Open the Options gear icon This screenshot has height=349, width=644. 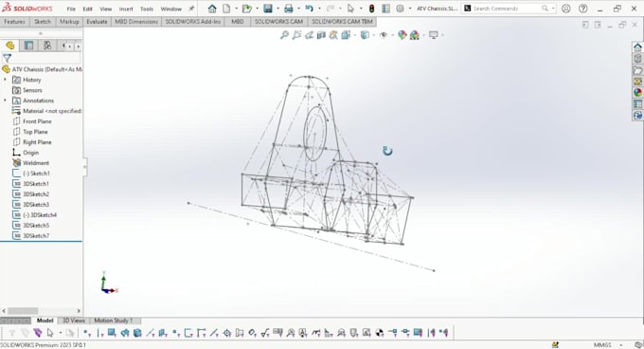[x=400, y=9]
